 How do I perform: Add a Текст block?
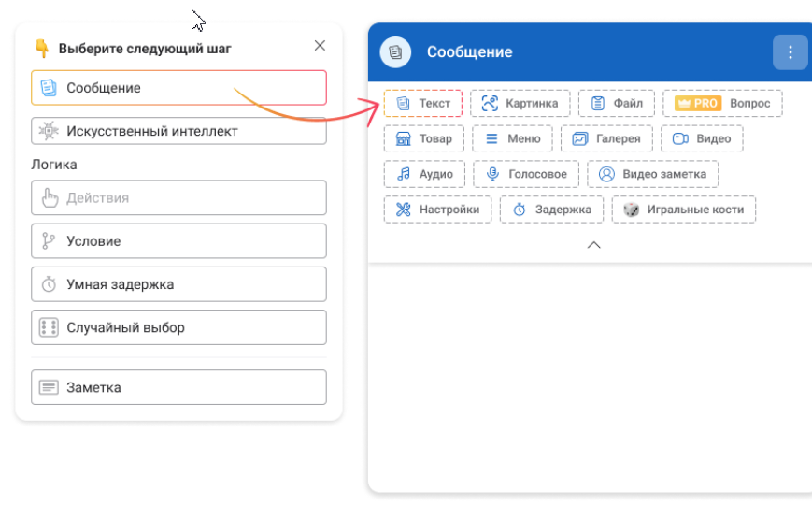click(x=423, y=103)
